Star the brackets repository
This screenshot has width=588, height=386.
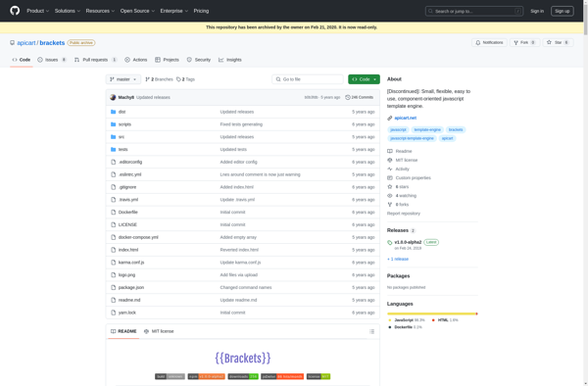(558, 43)
